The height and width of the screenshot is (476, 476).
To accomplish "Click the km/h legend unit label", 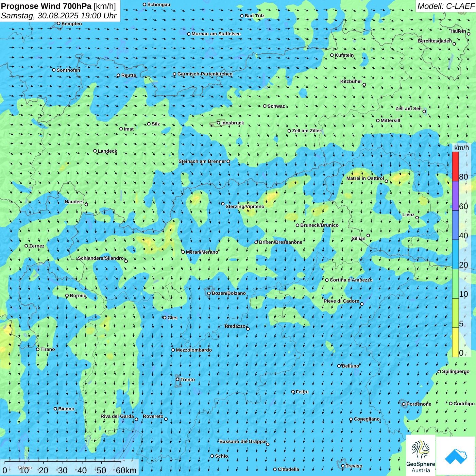I will 461,148.
